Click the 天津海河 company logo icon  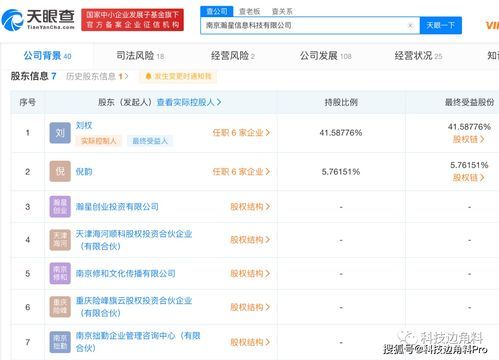point(60,240)
